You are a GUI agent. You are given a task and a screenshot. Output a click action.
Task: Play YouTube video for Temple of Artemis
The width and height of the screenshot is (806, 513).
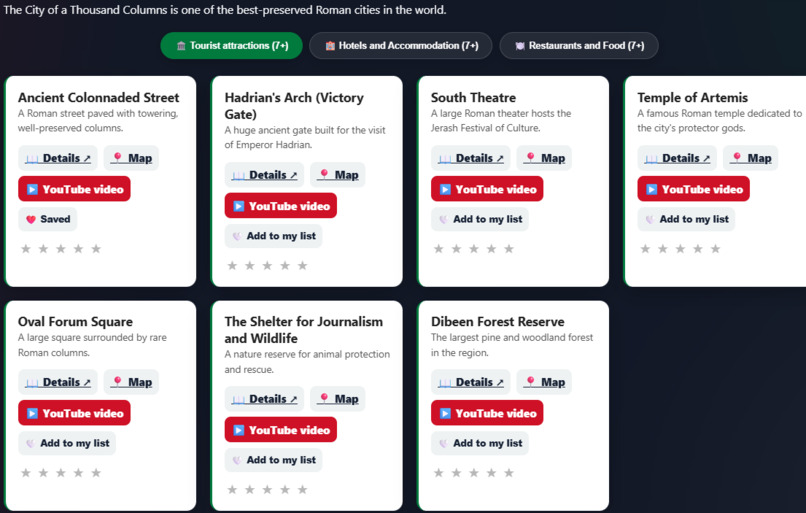(x=694, y=189)
